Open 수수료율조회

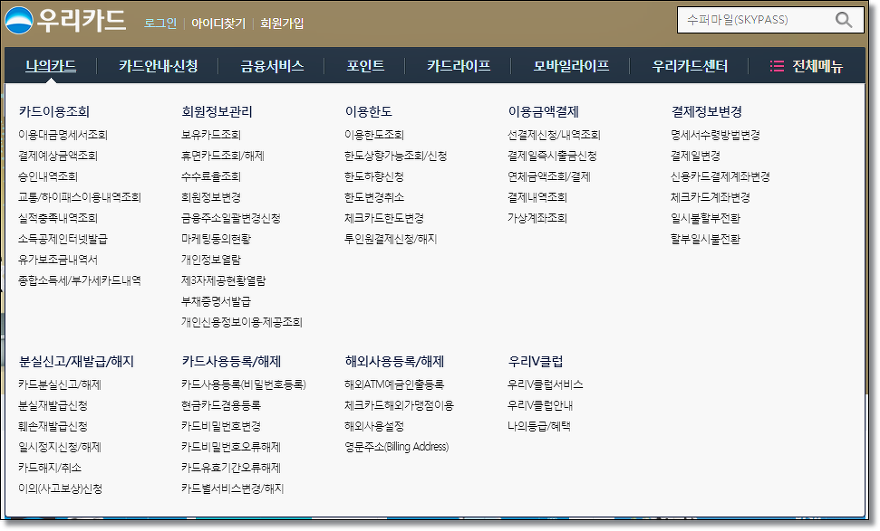point(211,176)
